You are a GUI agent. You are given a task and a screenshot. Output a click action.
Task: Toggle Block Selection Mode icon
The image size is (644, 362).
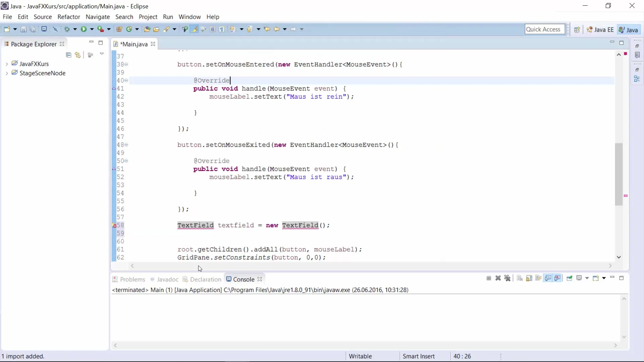pyautogui.click(x=213, y=29)
